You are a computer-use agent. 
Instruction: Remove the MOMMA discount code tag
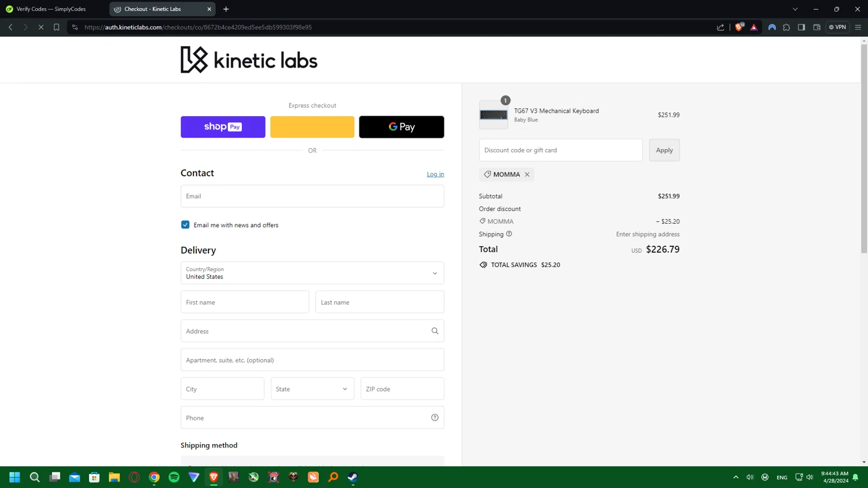click(x=527, y=175)
